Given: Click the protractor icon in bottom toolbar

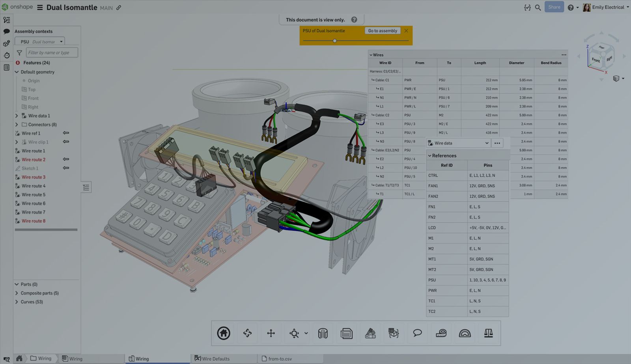Looking at the screenshot, I should pos(465,333).
